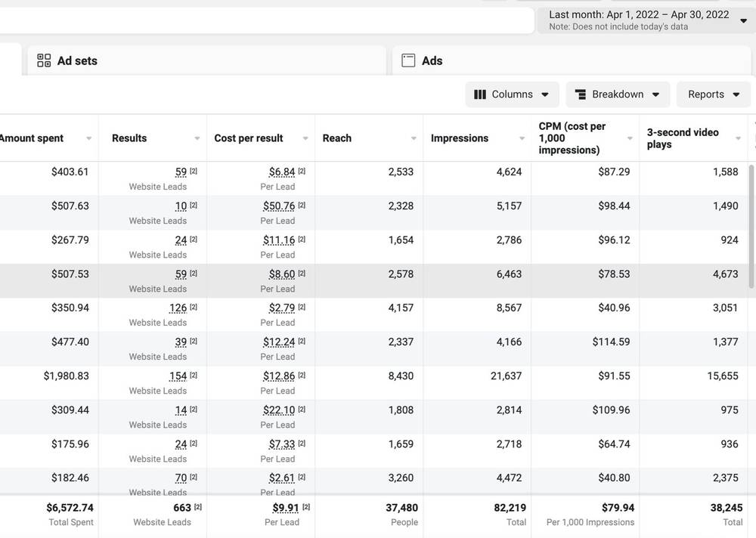Click the Breakdown hierarchy icon
Image resolution: width=756 pixels, height=538 pixels.
click(x=581, y=94)
